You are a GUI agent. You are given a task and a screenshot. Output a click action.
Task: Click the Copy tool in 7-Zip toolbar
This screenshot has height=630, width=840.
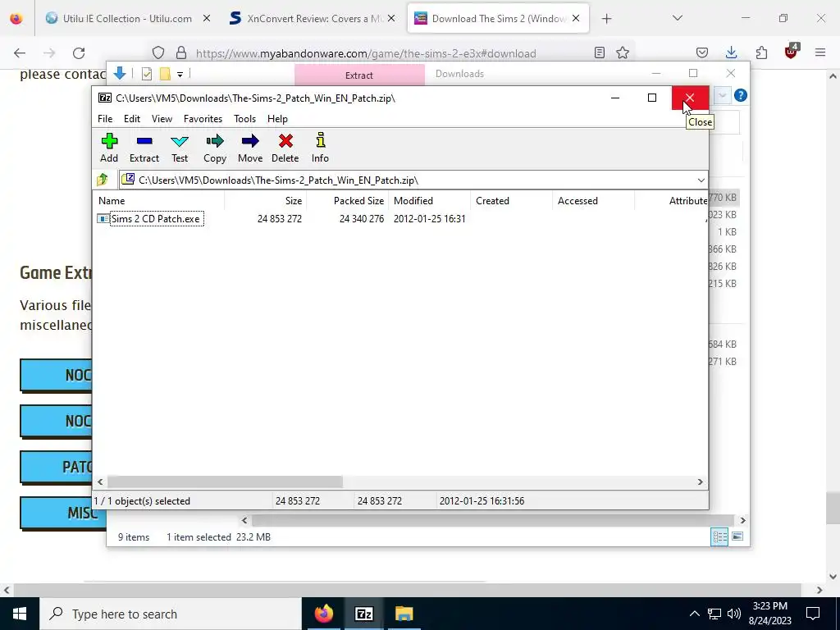pos(215,148)
